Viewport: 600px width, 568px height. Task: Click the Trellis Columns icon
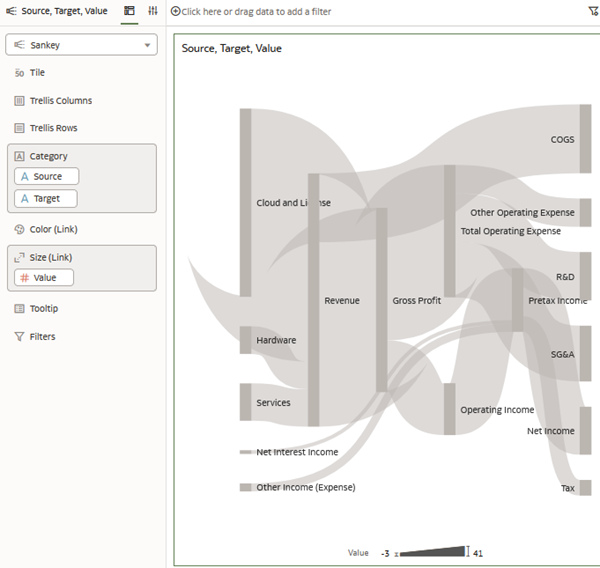tap(19, 101)
